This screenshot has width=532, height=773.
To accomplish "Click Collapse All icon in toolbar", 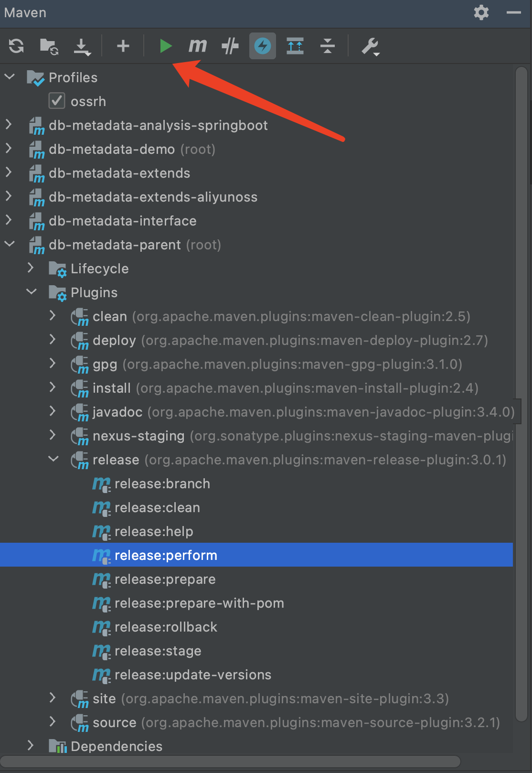I will (328, 46).
